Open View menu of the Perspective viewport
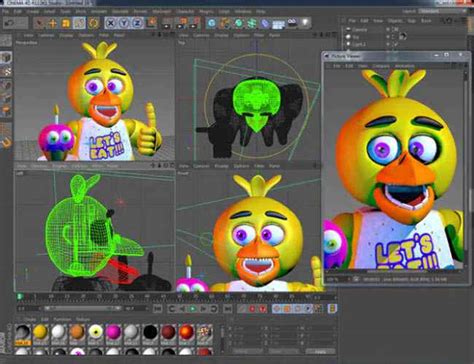This screenshot has width=474, height=364. (x=28, y=35)
